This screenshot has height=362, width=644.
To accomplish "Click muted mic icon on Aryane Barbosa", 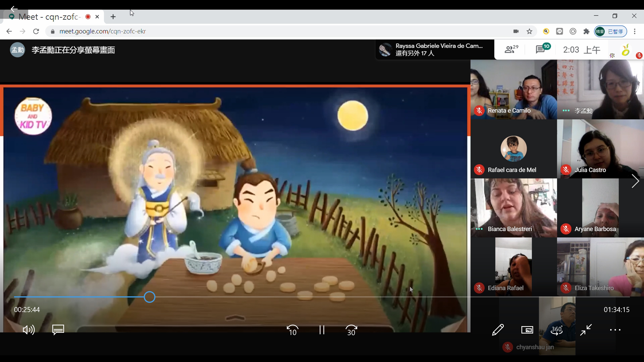I will (566, 229).
